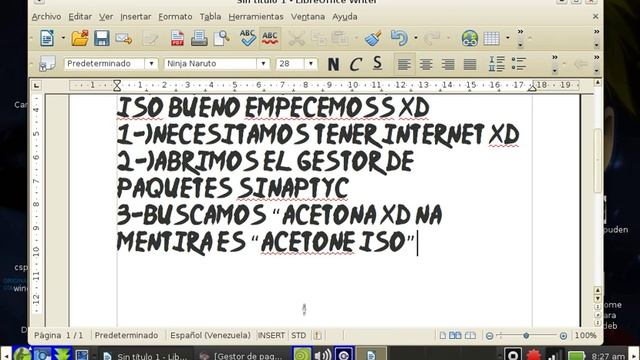This screenshot has height=360, width=640.
Task: Open the Tabla menu
Action: [210, 17]
